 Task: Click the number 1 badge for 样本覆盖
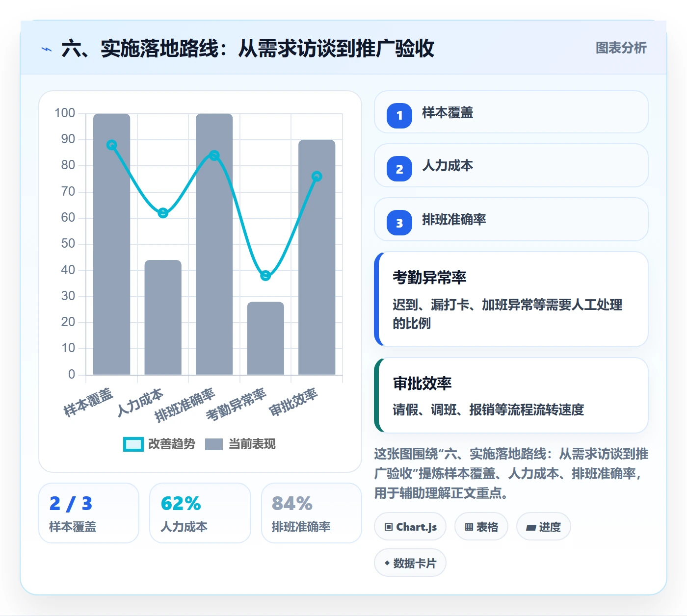click(x=399, y=115)
